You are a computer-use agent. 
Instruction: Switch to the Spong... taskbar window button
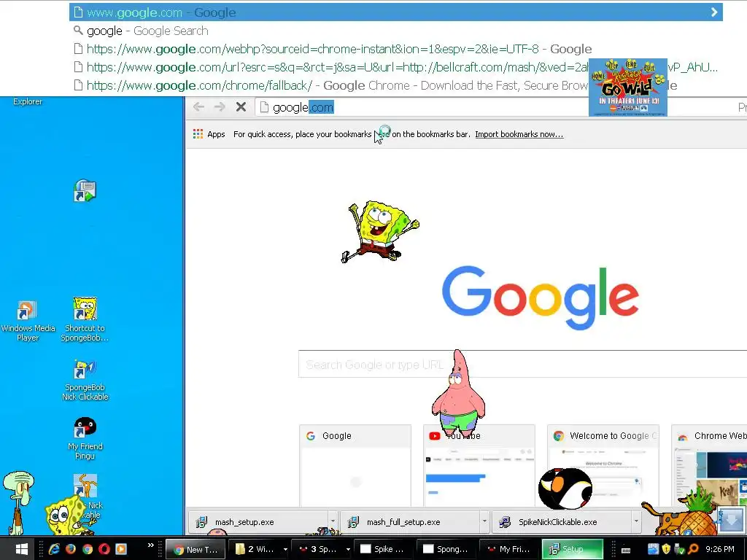446,550
